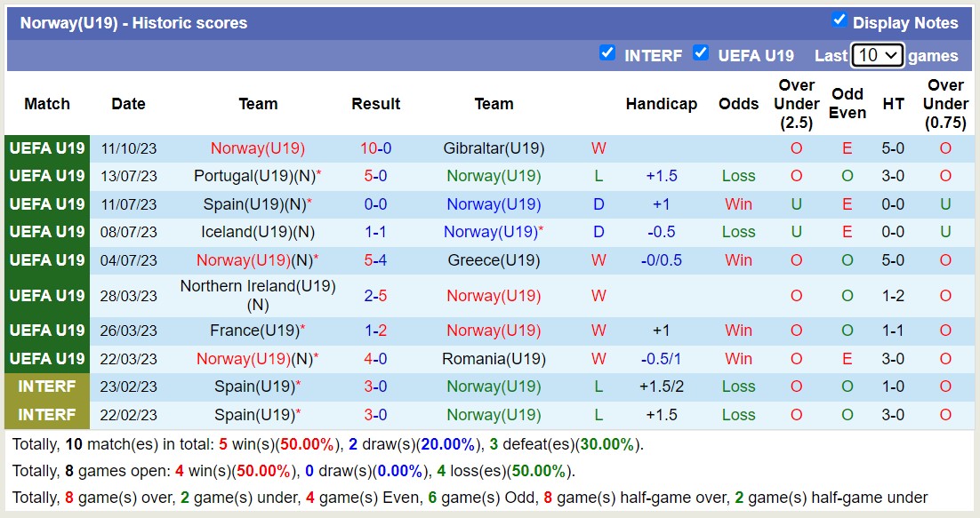Viewport: 980px width, 518px height.
Task: Open Portugal(U19) team link
Action: tap(253, 176)
